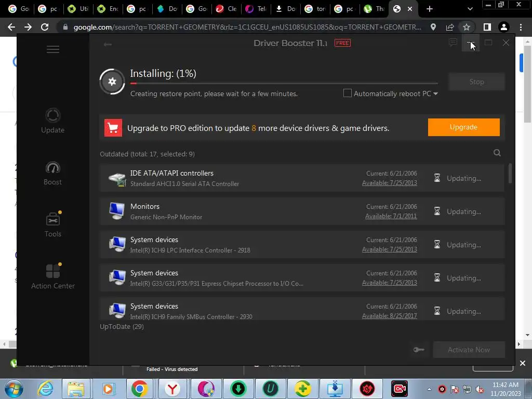Open Chrome three-dot menu
532x399 pixels.
pyautogui.click(x=521, y=27)
